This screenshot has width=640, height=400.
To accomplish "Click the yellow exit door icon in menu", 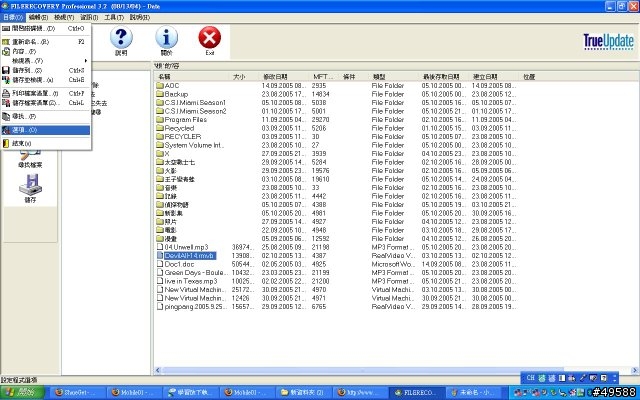I will pos(6,143).
